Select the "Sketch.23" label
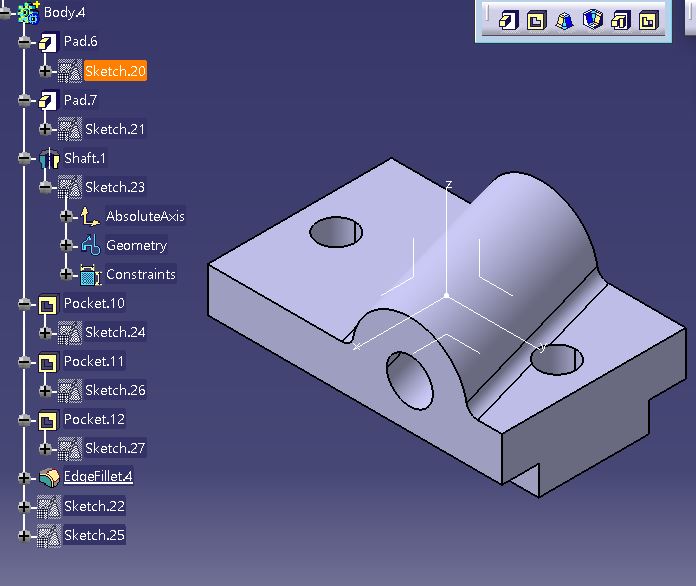 (x=115, y=187)
